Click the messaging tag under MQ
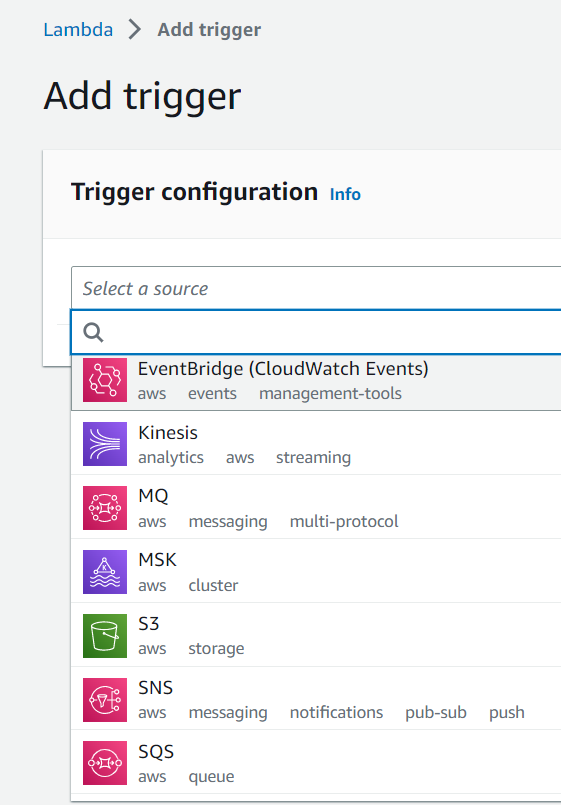The width and height of the screenshot is (561, 805). tap(228, 522)
